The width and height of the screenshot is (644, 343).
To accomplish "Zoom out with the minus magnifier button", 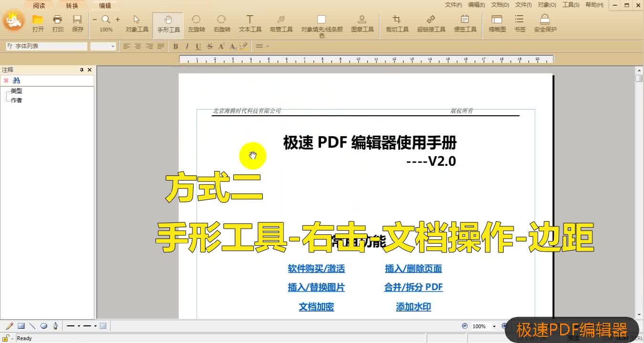I will pos(94,20).
